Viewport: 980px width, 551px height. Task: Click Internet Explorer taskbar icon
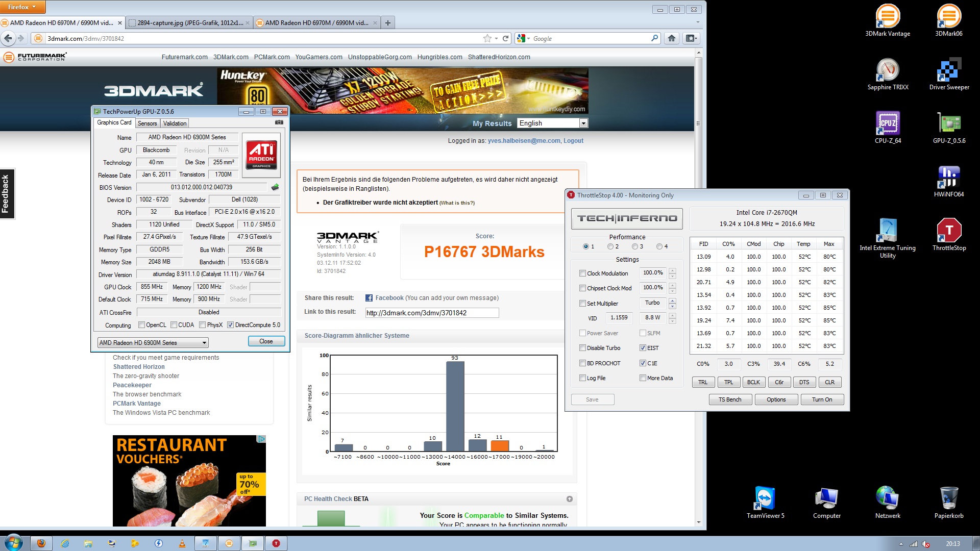65,543
